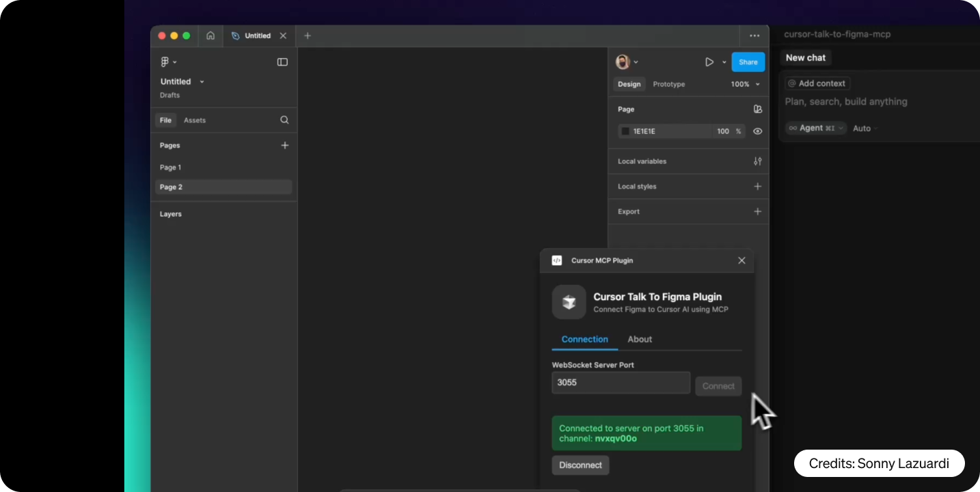Click the blue Share button
The height and width of the screenshot is (492, 980).
pos(748,62)
